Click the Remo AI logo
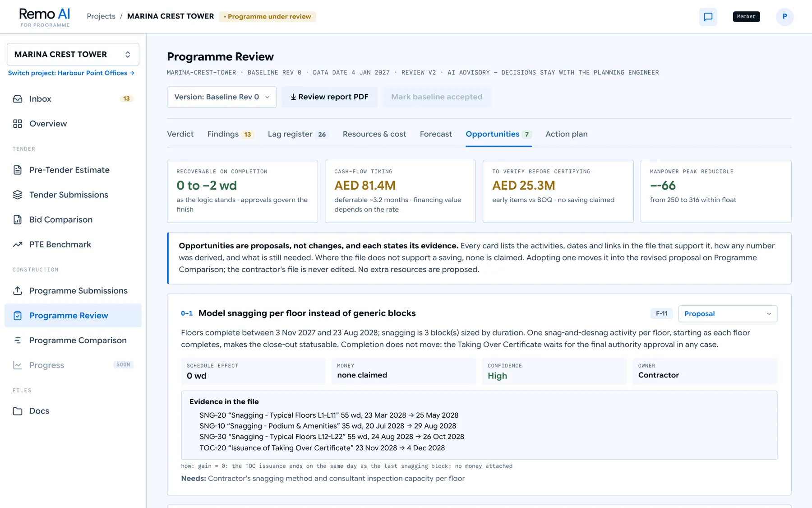This screenshot has height=508, width=812. coord(45,17)
